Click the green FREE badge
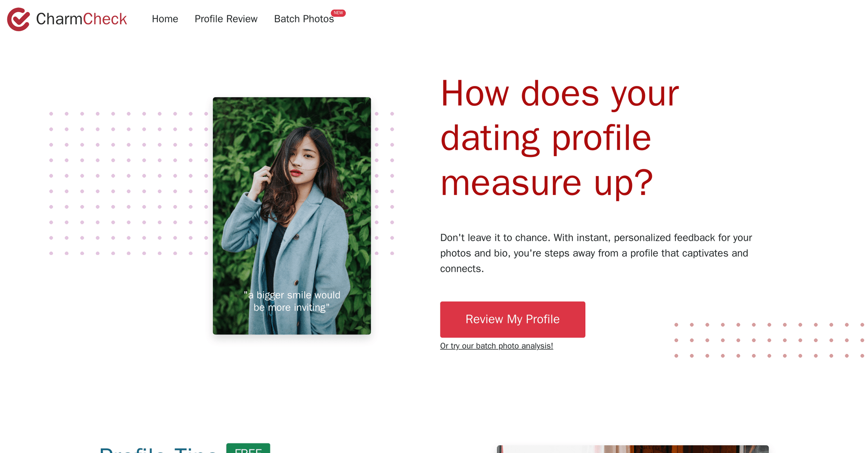 click(x=248, y=448)
